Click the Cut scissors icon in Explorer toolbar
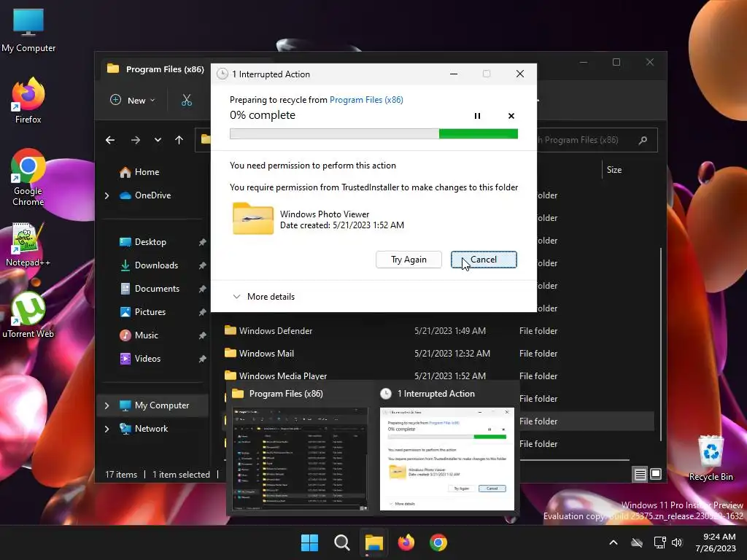Image resolution: width=747 pixels, height=560 pixels. tap(186, 100)
